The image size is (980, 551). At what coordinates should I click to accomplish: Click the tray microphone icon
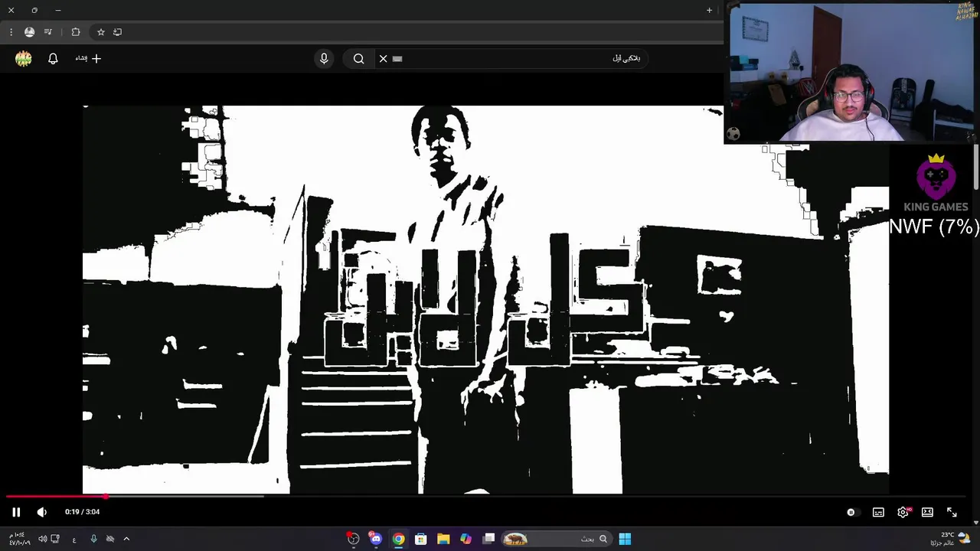pos(93,539)
